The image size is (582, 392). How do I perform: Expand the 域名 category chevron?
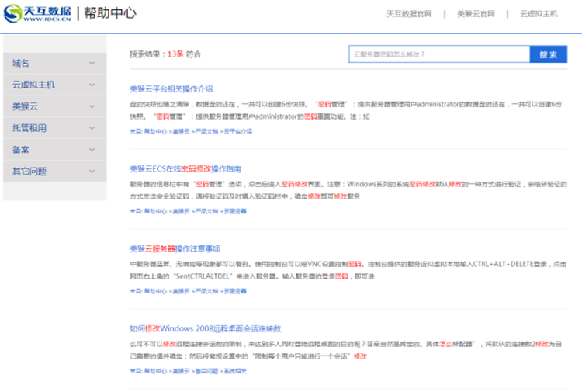click(x=92, y=64)
